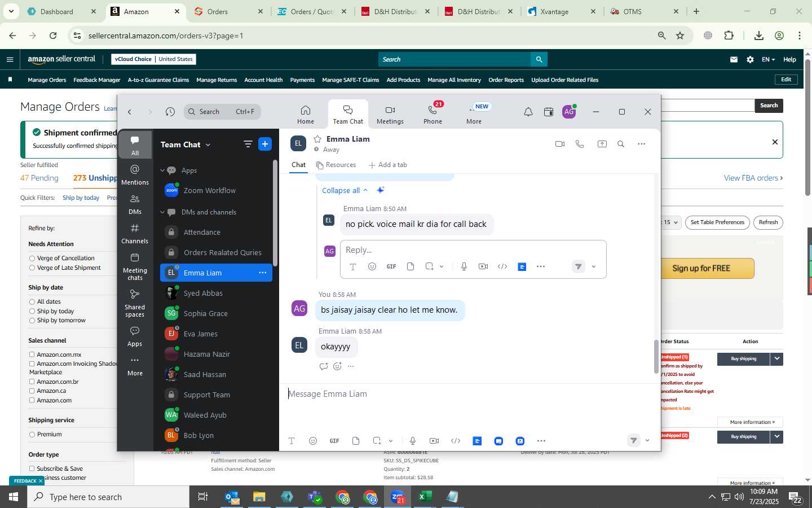Switch to the Orders browser tab
Image resolution: width=812 pixels, height=508 pixels.
(228, 11)
